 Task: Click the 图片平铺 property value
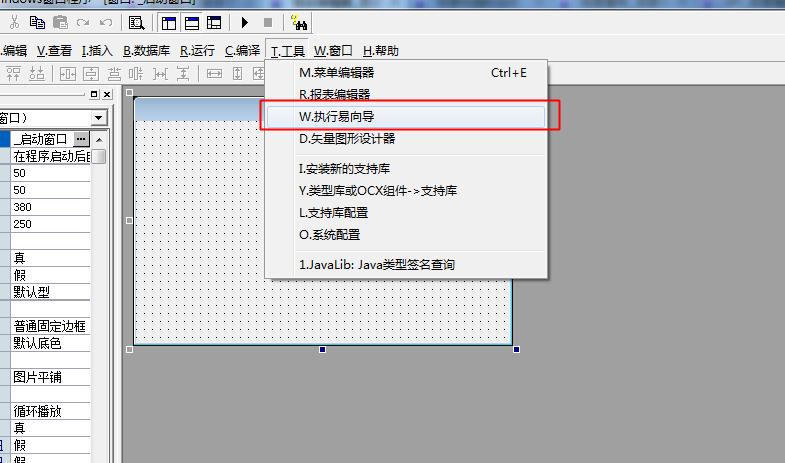coord(51,377)
